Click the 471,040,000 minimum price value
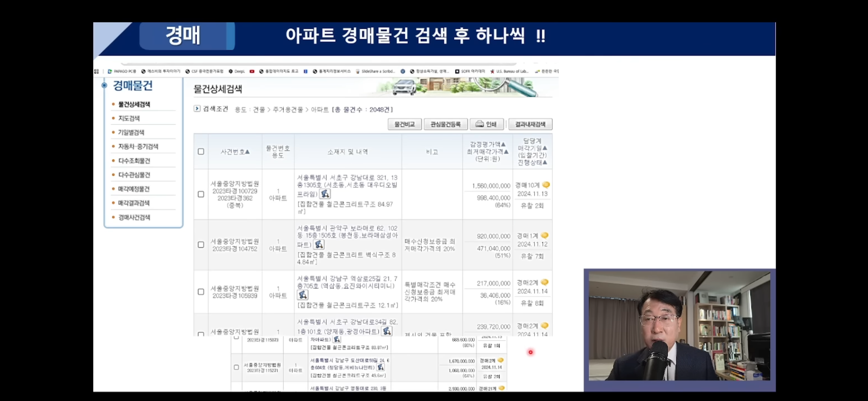 494,248
